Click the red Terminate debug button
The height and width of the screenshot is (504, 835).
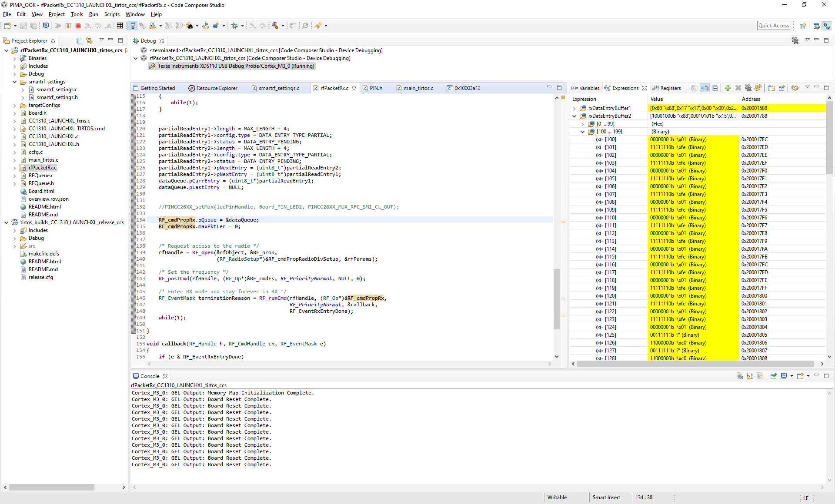coord(78,26)
